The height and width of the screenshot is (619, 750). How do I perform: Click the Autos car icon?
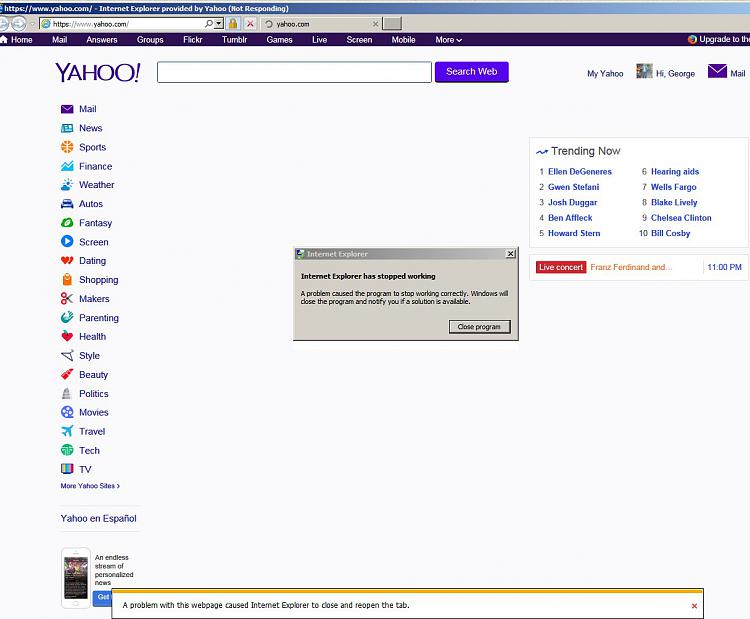[67, 204]
